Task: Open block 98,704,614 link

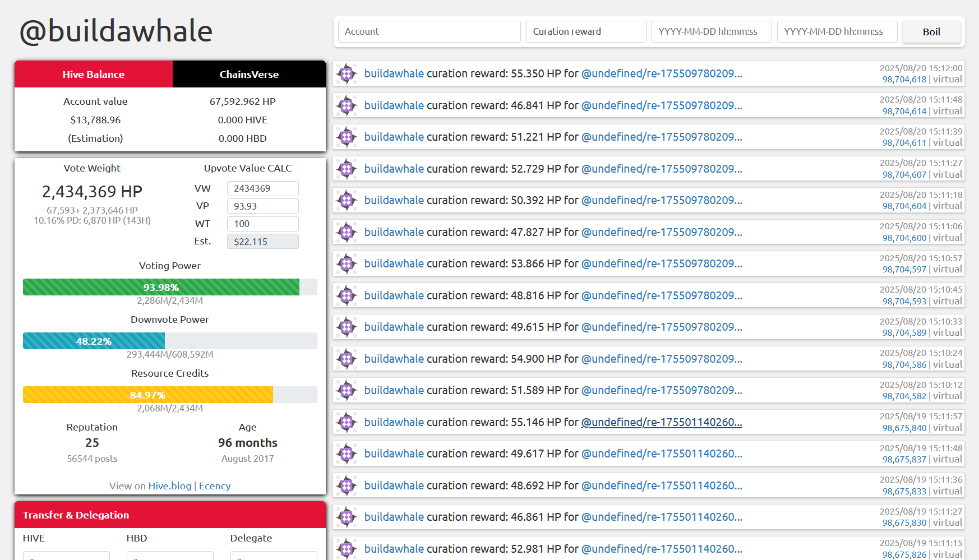Action: pyautogui.click(x=904, y=112)
